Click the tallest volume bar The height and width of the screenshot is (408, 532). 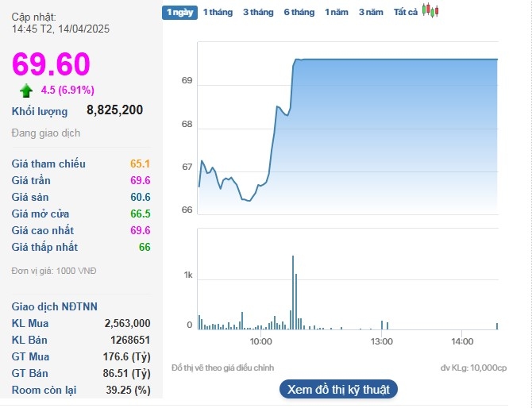pos(293,292)
